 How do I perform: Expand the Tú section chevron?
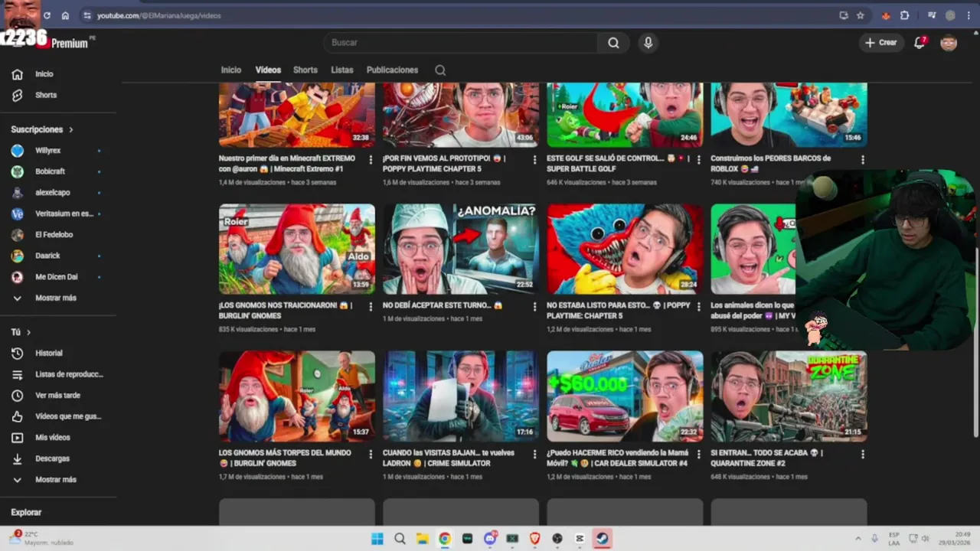click(x=28, y=333)
